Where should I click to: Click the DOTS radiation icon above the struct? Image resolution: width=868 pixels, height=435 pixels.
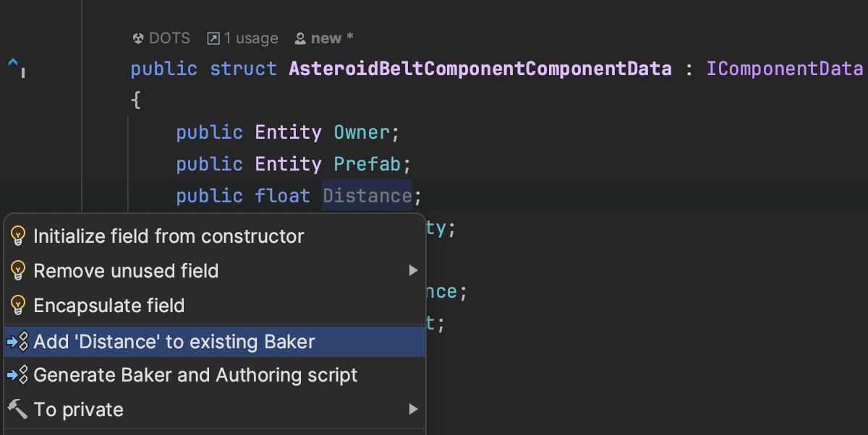(x=138, y=38)
